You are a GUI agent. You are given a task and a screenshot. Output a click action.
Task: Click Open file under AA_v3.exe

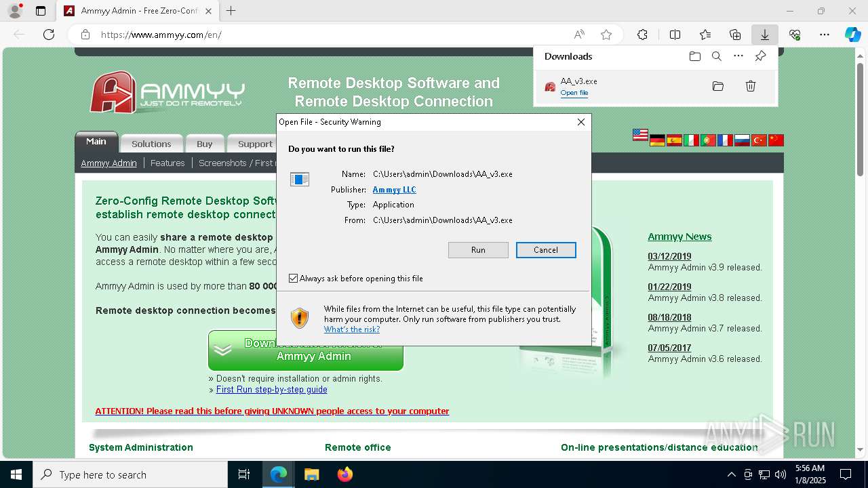[x=574, y=93]
